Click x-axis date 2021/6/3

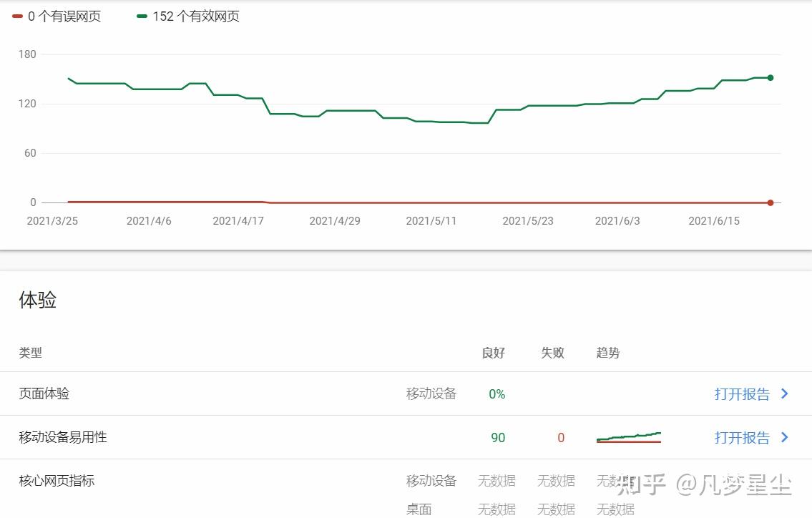point(617,221)
